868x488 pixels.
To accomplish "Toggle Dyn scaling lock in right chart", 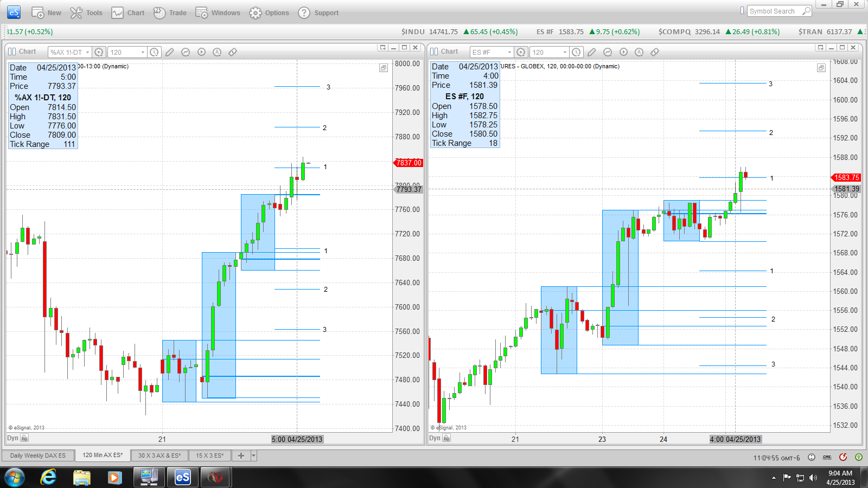I will 446,438.
